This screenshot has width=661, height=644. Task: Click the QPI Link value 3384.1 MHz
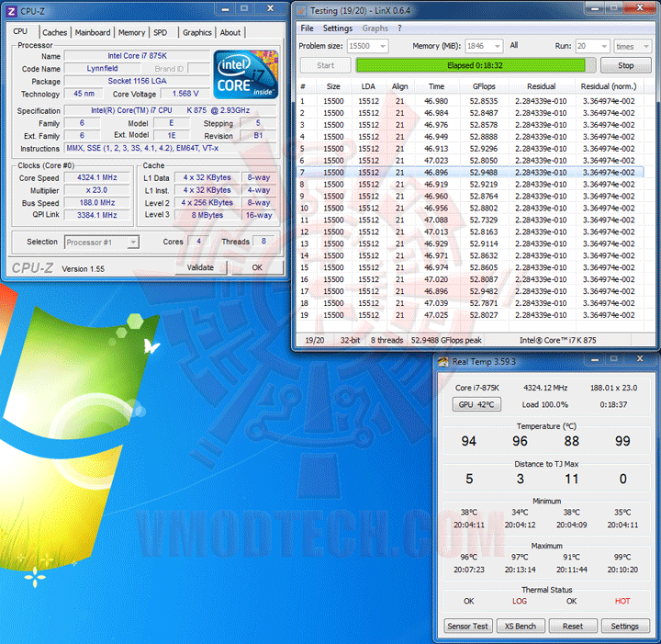(97, 215)
